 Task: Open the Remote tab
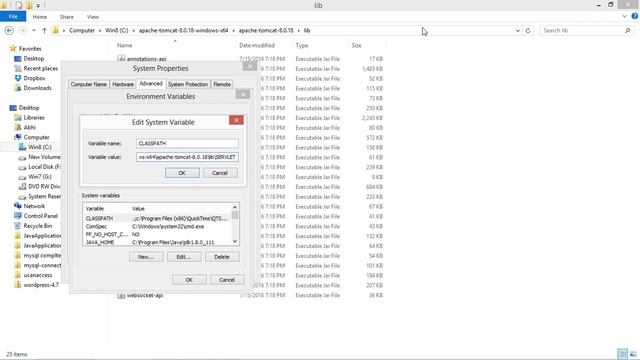pos(222,84)
